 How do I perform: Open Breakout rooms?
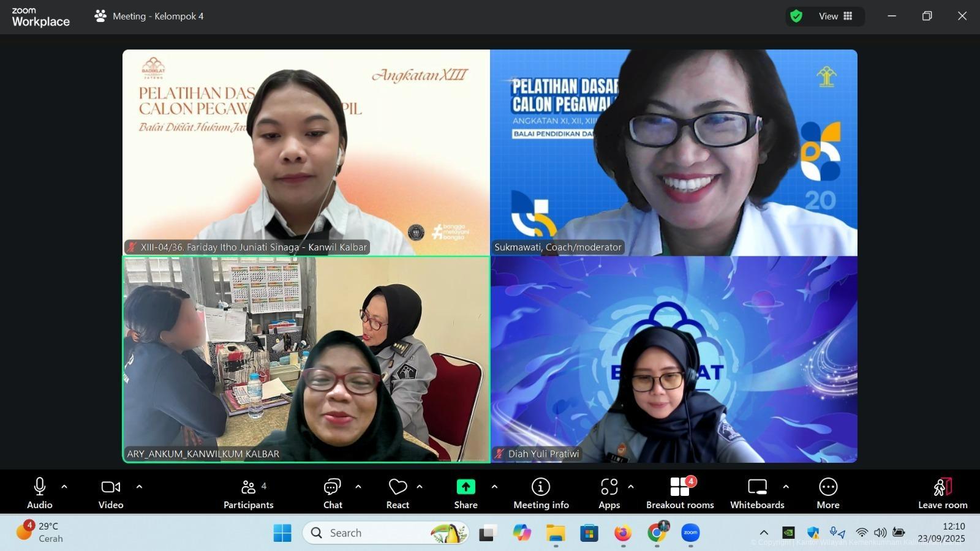pyautogui.click(x=679, y=492)
